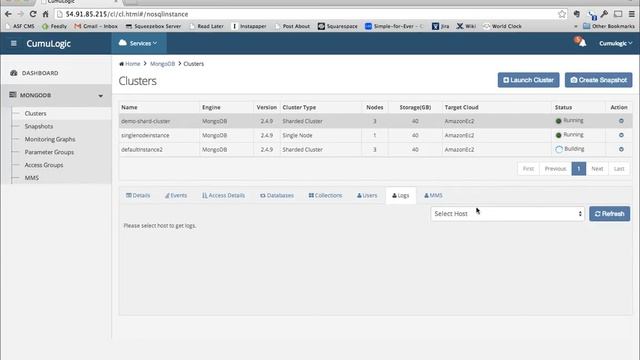Image resolution: width=640 pixels, height=360 pixels.
Task: Open Access Groups in the sidebar
Action: pyautogui.click(x=44, y=165)
